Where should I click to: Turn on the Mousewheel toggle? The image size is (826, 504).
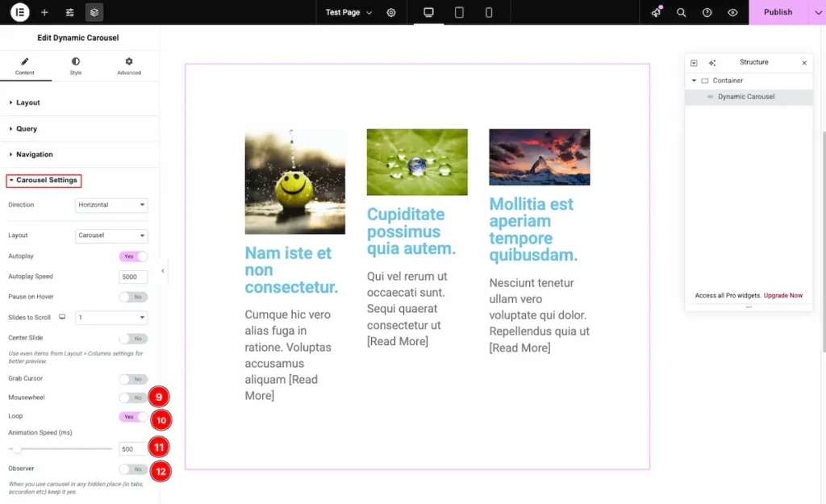[x=133, y=398]
